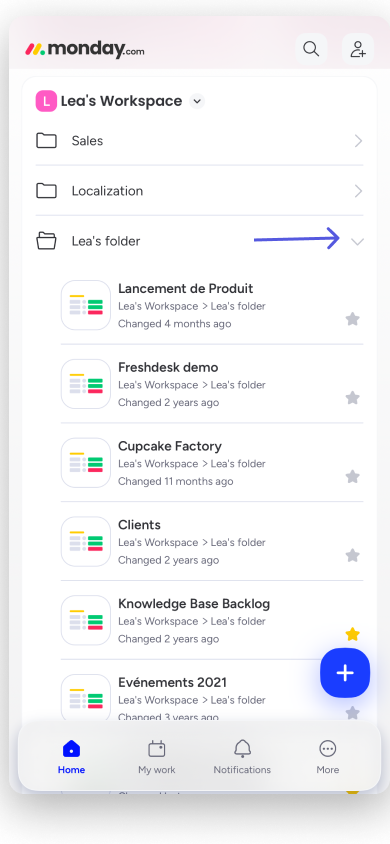Open the Cupcake Factory title
The height and width of the screenshot is (844, 390).
coord(170,446)
